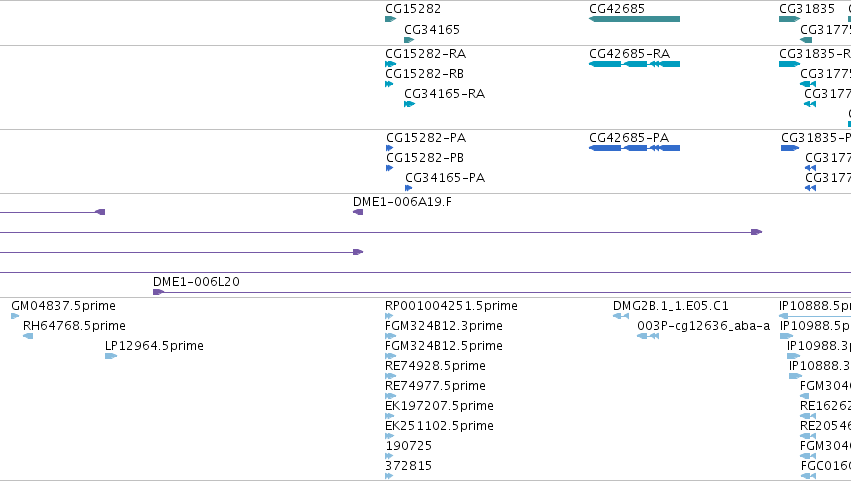Click the RE74928.5prime EST label

click(x=435, y=366)
